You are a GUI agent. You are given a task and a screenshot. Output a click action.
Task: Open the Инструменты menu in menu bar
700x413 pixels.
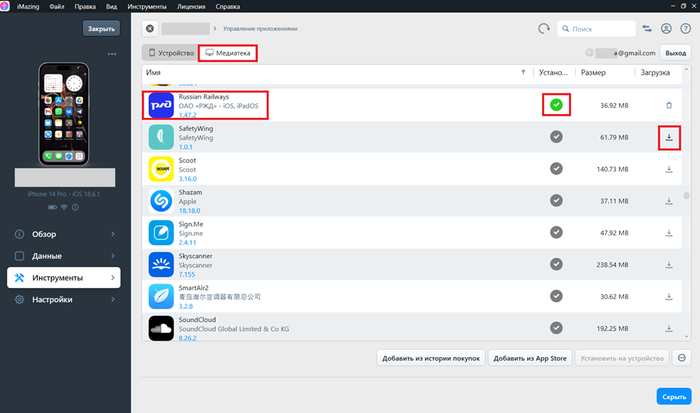pos(147,7)
